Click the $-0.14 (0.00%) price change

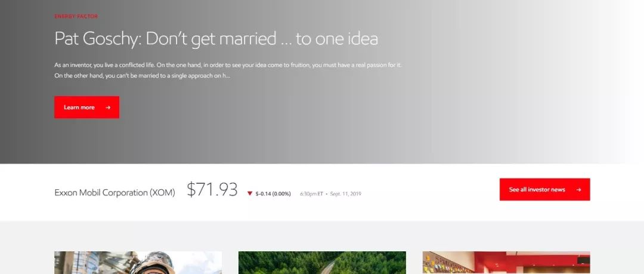click(x=273, y=194)
